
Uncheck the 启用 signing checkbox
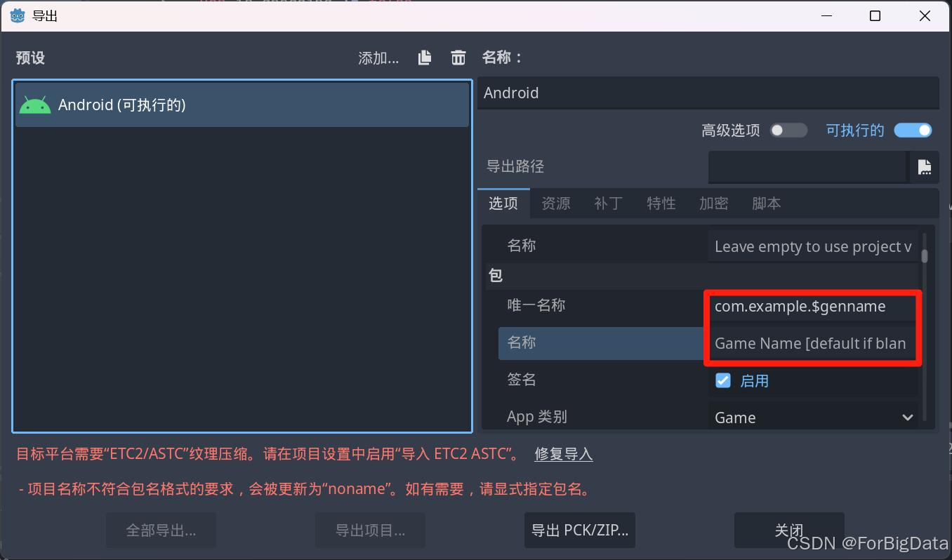coord(723,380)
